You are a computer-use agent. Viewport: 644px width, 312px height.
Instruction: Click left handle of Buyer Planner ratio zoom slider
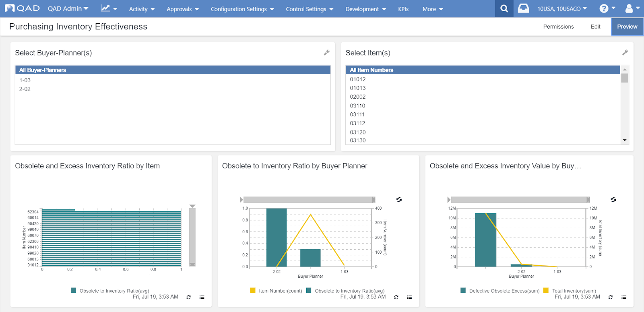pos(242,200)
